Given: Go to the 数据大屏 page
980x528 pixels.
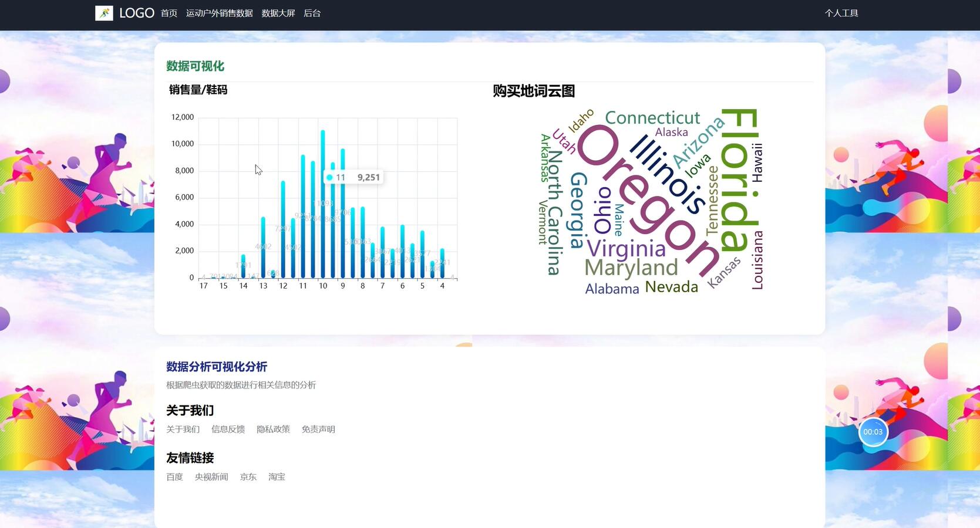Looking at the screenshot, I should point(278,12).
